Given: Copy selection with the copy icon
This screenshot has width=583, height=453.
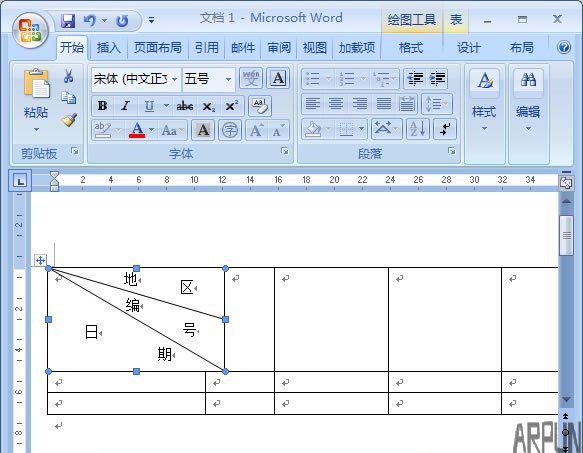Looking at the screenshot, I should coord(68,97).
